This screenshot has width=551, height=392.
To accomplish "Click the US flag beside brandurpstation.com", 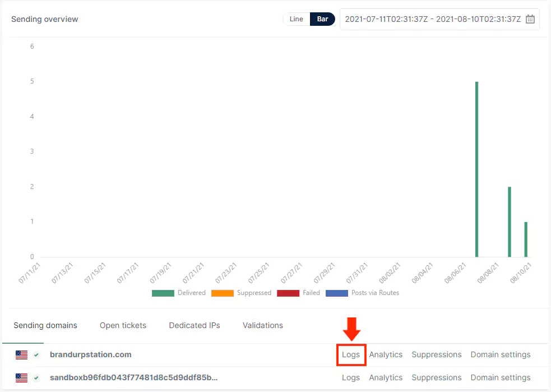I will (x=21, y=355).
